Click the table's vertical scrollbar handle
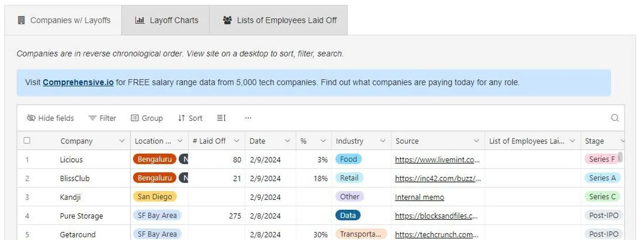Screen dimensions: 644x240 [620, 157]
